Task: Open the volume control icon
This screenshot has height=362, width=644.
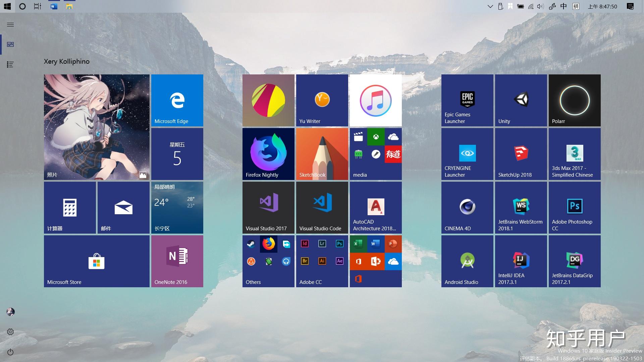Action: (540, 6)
